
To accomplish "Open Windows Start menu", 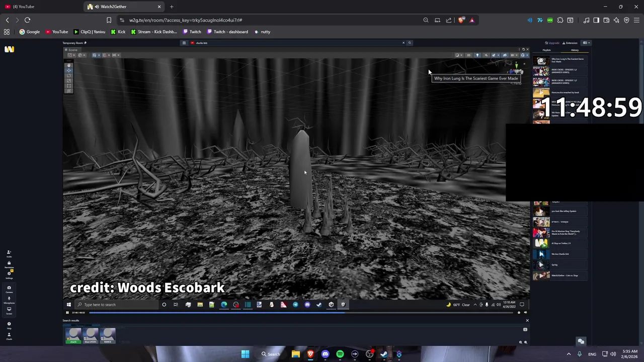I will tap(245, 354).
